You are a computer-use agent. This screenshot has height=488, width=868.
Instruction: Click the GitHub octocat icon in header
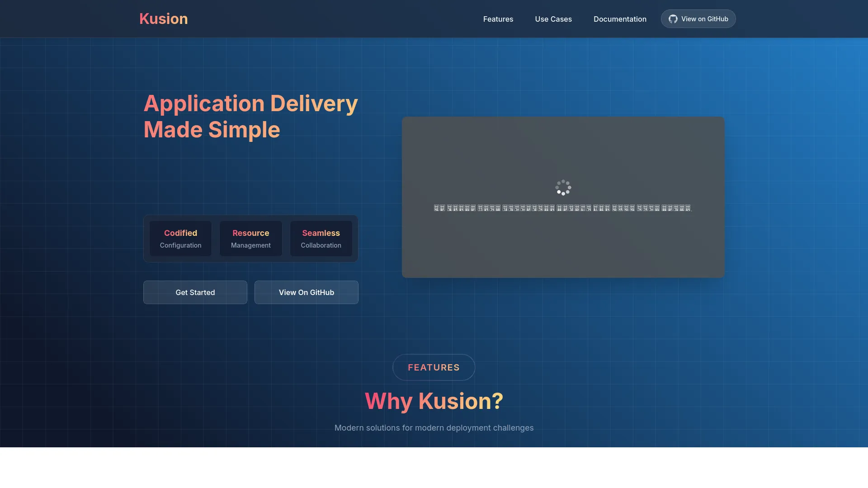pos(673,19)
